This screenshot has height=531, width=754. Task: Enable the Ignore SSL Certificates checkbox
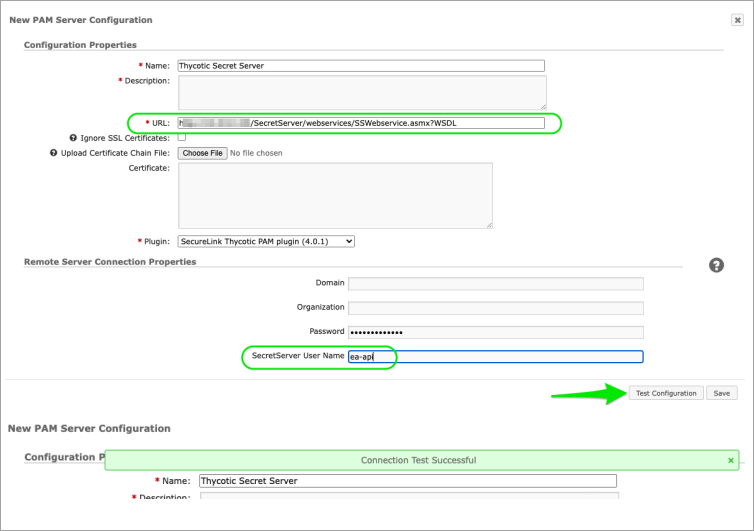click(182, 137)
